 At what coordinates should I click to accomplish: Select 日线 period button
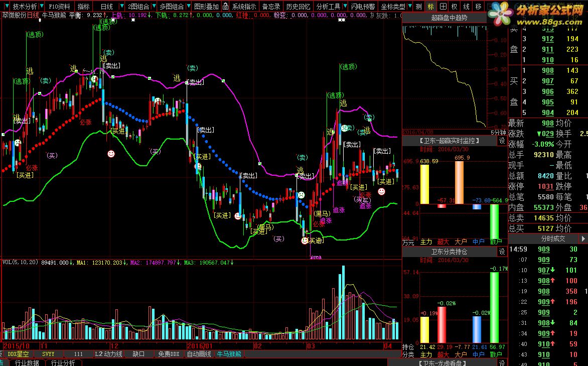tap(107, 7)
